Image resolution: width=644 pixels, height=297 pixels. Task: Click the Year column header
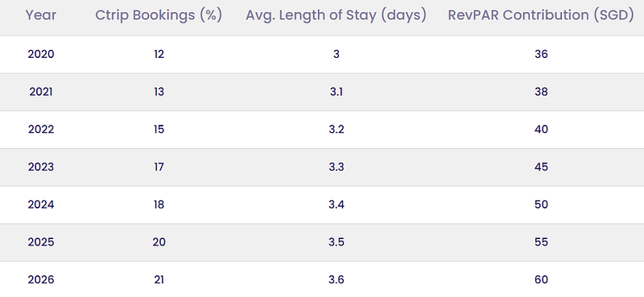pos(41,15)
